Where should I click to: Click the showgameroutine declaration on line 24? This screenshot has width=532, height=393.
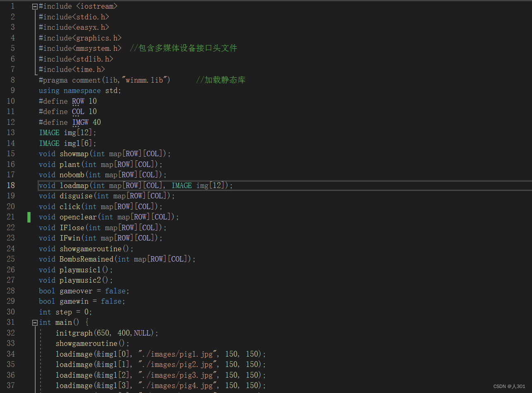click(86, 249)
